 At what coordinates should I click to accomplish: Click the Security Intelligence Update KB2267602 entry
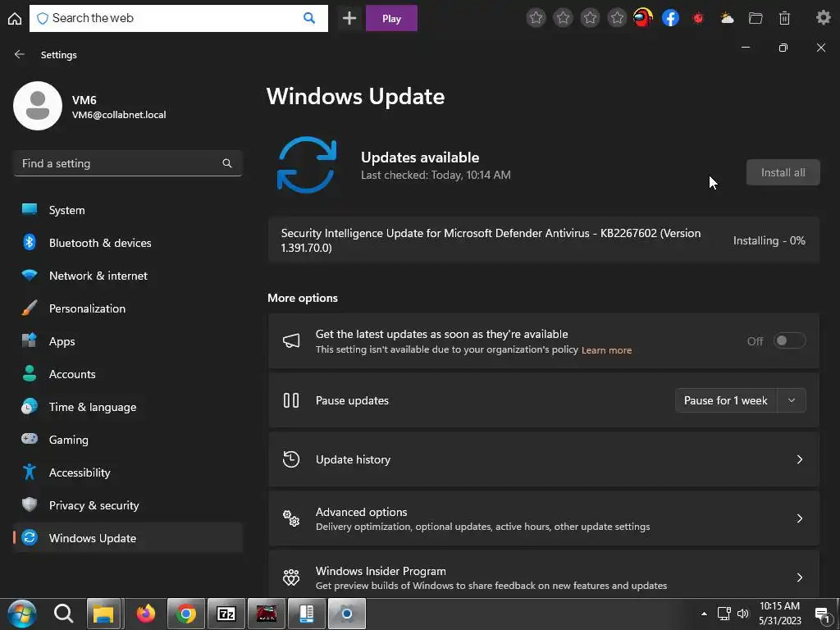[544, 240]
